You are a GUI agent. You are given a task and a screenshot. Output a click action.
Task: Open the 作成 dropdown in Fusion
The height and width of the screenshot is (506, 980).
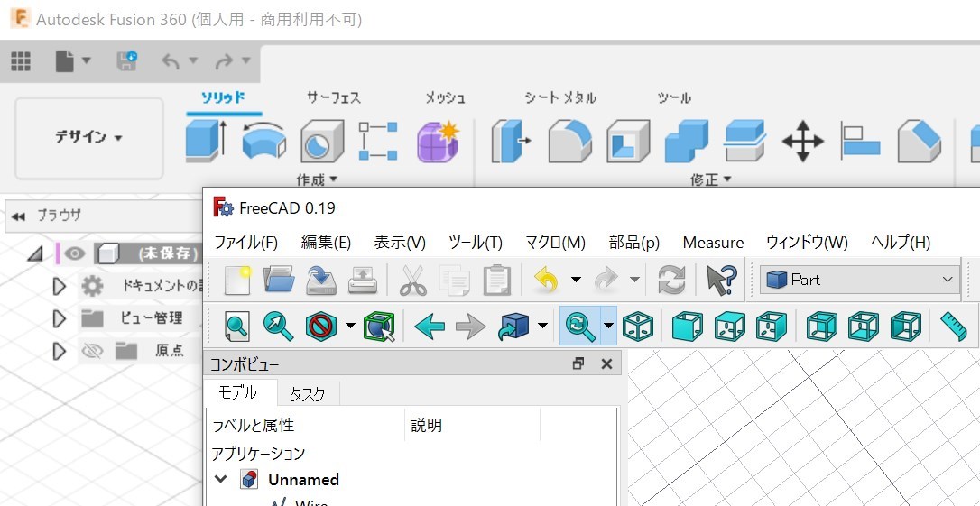317,179
